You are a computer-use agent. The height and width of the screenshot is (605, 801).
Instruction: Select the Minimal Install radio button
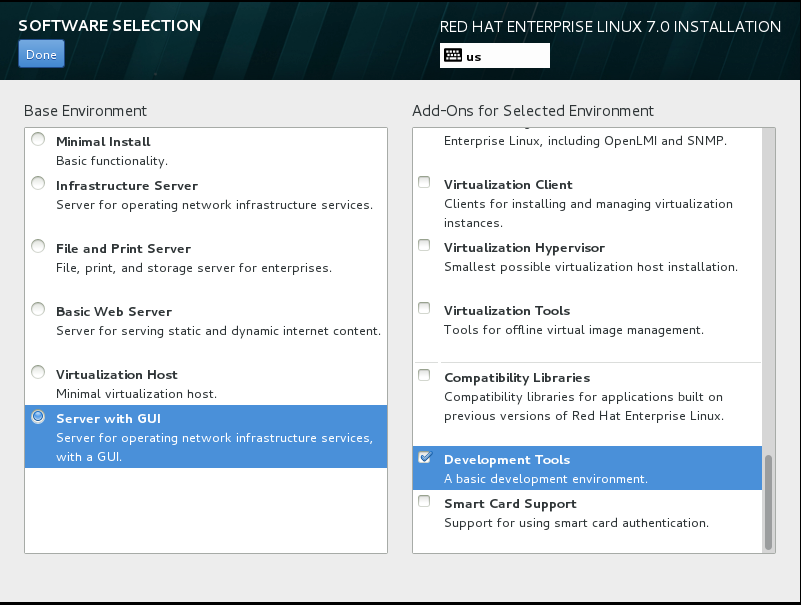38,139
